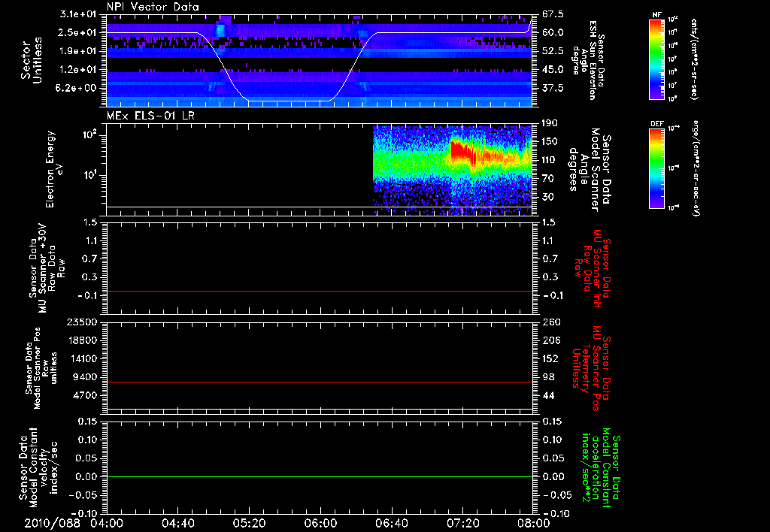This screenshot has height=532, width=770.
Task: Click the "2.5e+01" sector tick value
Action: (x=78, y=32)
